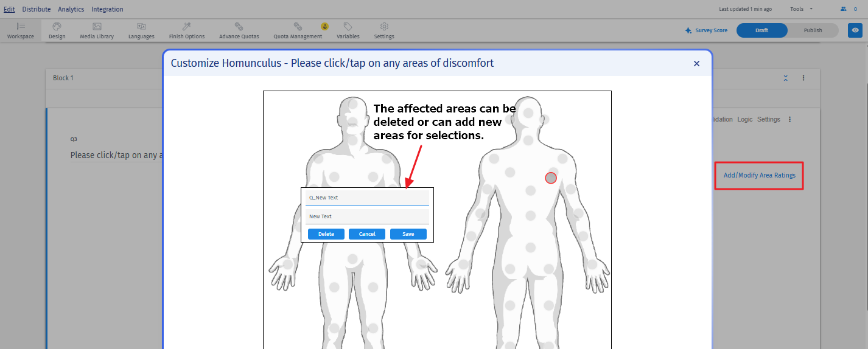Open question three-dot more options
This screenshot has width=868, height=349.
pyautogui.click(x=790, y=119)
